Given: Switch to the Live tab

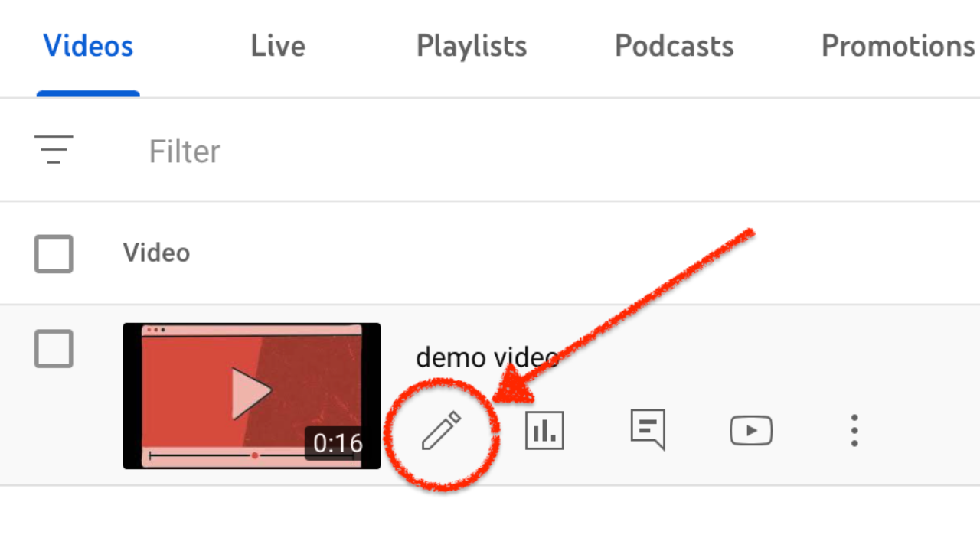Looking at the screenshot, I should pos(278,47).
